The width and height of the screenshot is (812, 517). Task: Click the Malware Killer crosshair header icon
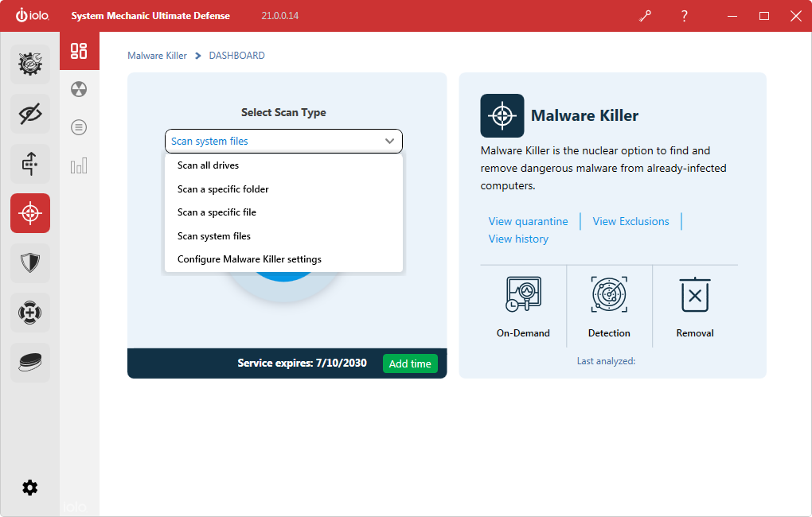click(502, 115)
